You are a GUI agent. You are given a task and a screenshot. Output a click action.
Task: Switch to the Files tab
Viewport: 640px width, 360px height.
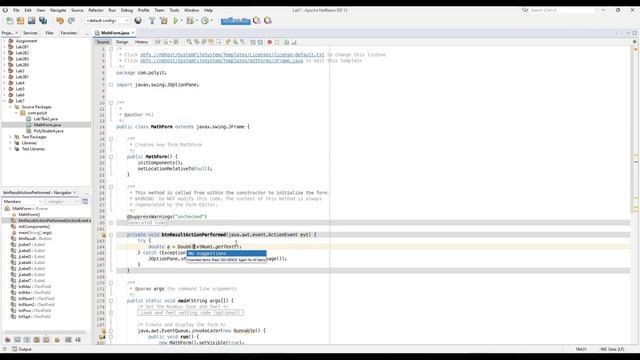pos(49,33)
